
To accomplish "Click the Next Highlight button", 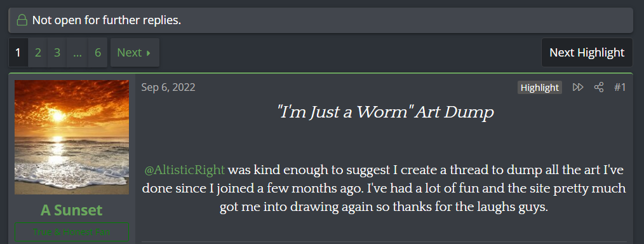I will tap(587, 53).
